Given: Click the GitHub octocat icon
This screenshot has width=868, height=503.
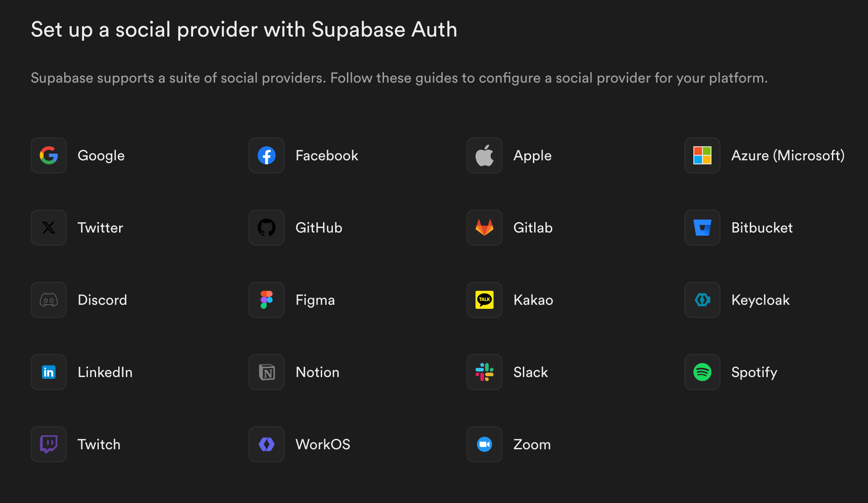Looking at the screenshot, I should (267, 228).
